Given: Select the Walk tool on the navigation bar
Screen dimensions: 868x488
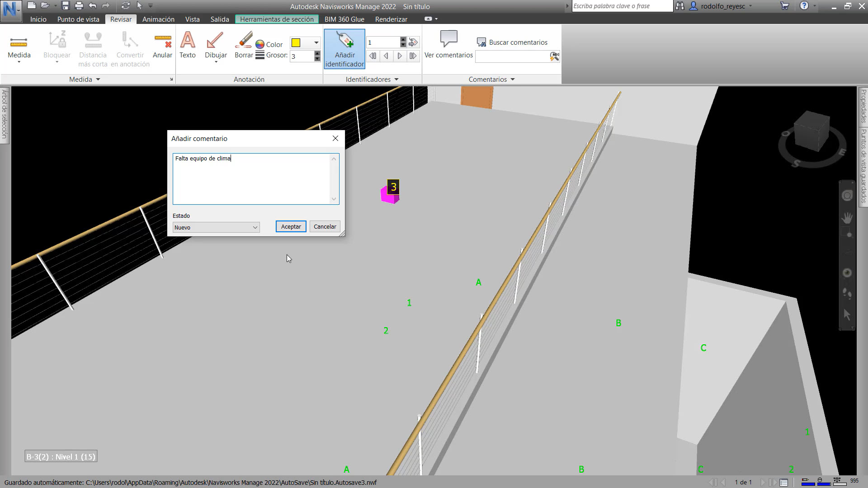Looking at the screenshot, I should coord(847,292).
